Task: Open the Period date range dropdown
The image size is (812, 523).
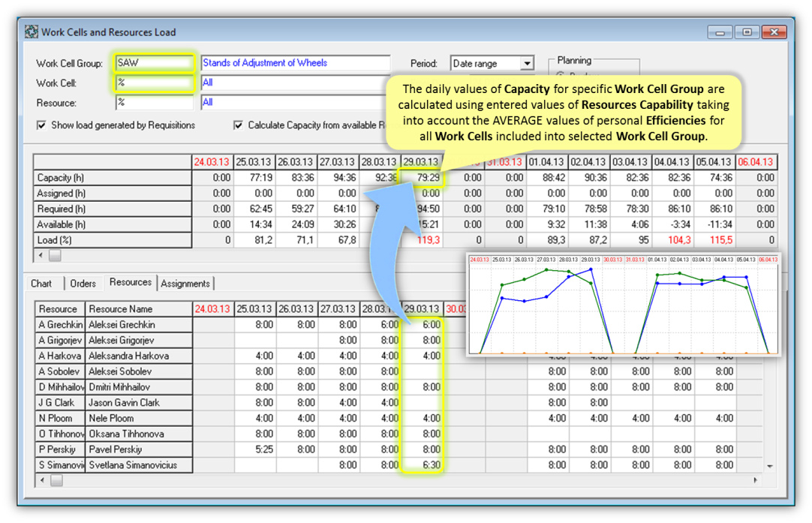Action: [x=527, y=64]
